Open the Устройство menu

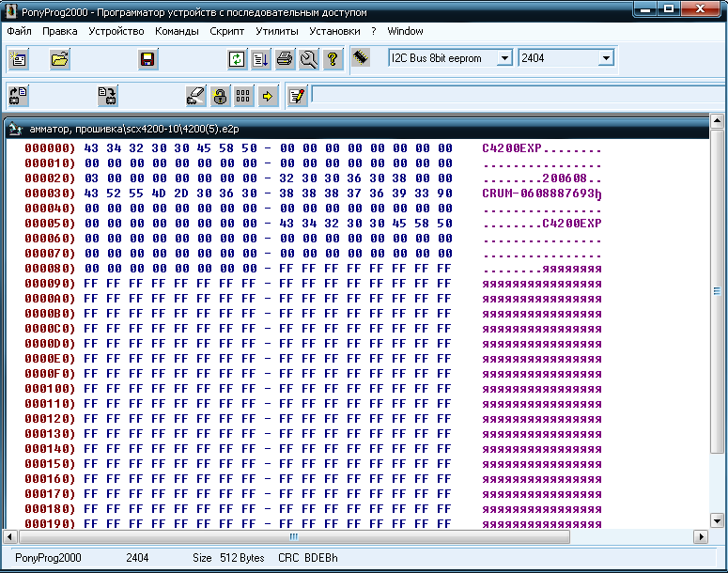(116, 31)
